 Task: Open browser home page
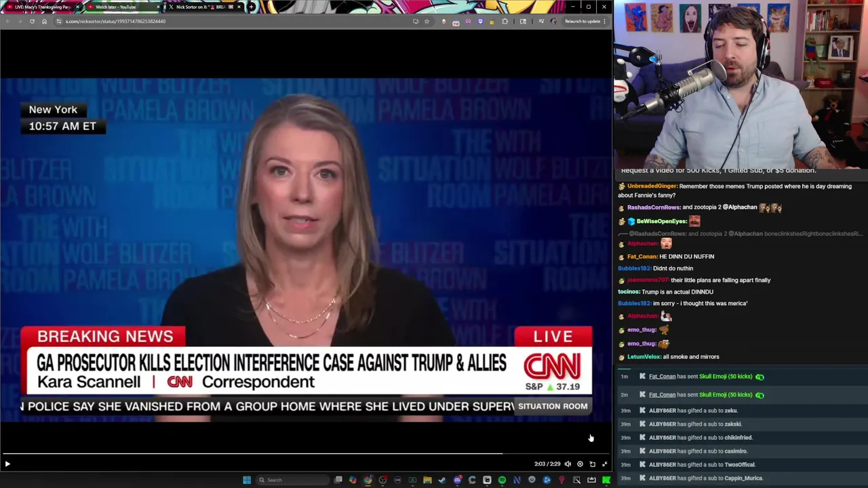click(44, 21)
